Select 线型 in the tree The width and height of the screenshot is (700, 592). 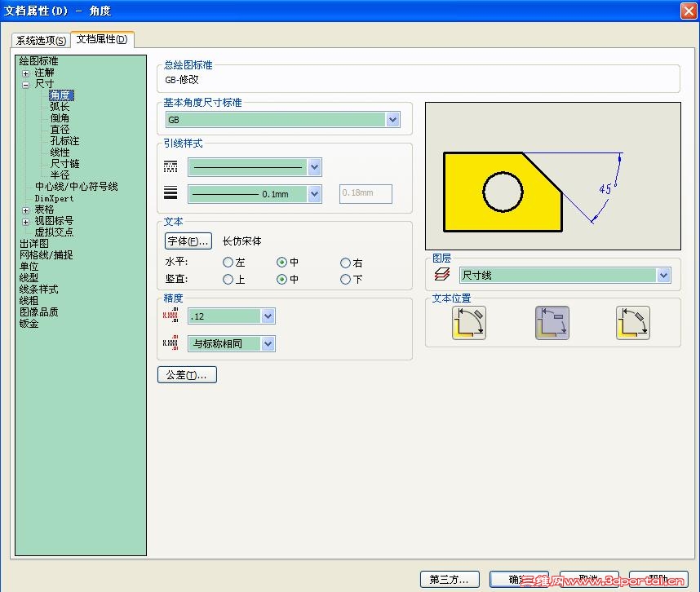29,277
